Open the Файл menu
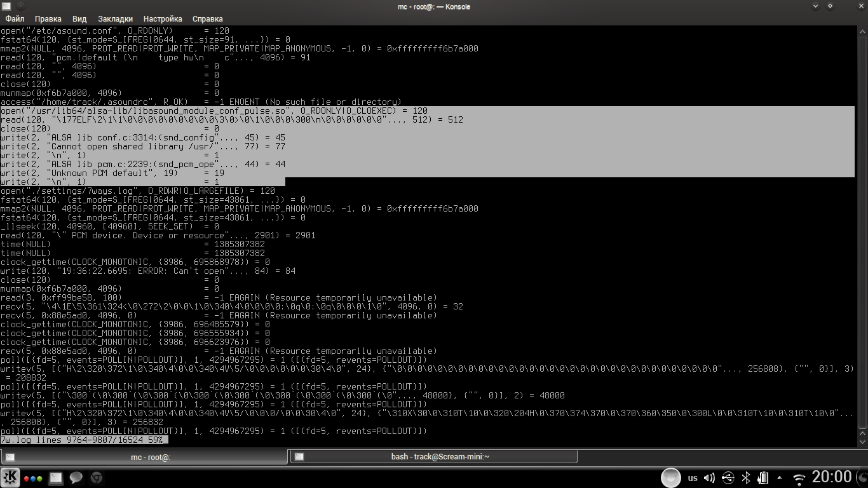 point(15,19)
